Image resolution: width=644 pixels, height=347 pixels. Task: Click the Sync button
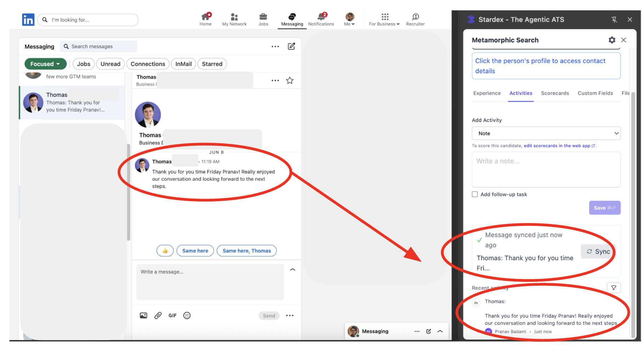pyautogui.click(x=598, y=251)
